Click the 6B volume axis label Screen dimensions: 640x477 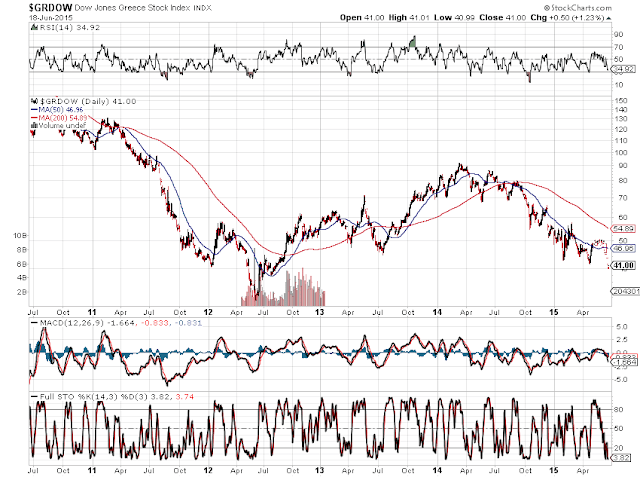pos(22,264)
